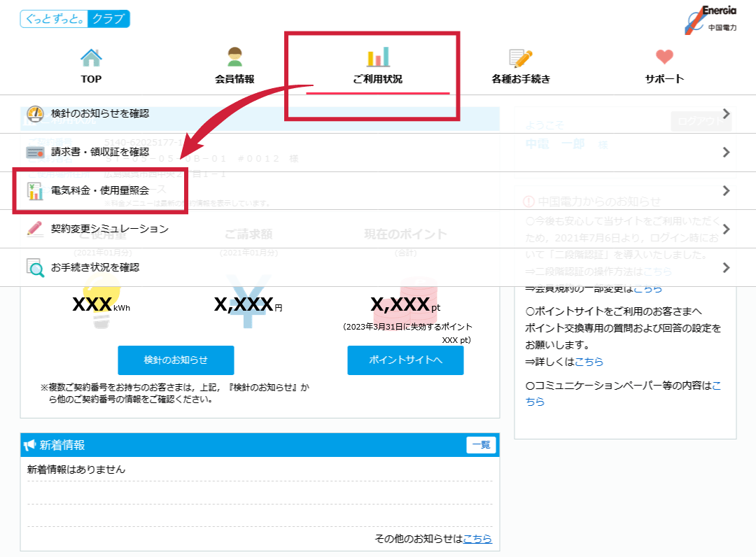756x557 pixels.
Task: Click the card icon beside 請求書・領収証を確認
Action: point(35,153)
